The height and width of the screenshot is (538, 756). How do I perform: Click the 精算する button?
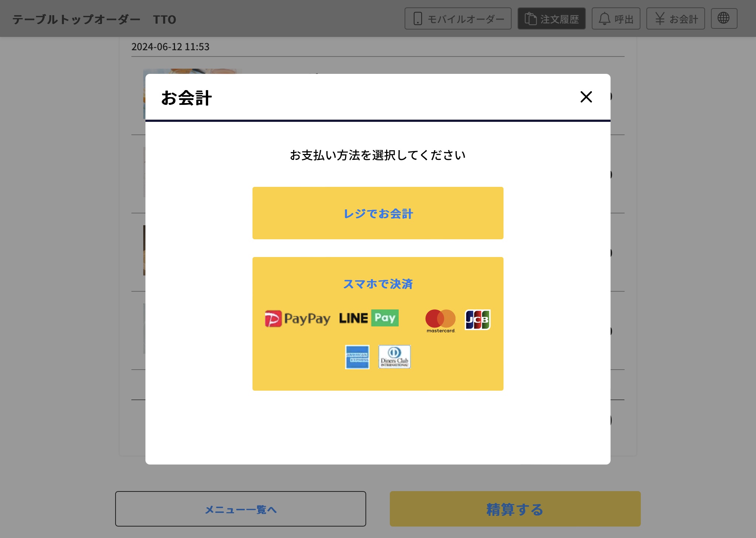tap(515, 509)
